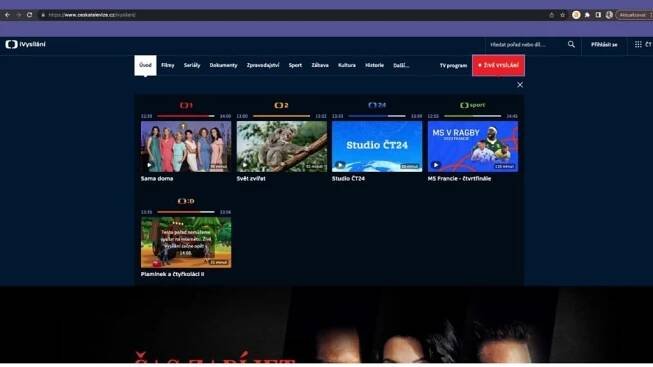Play Studio ČT24 live stream
The height and width of the screenshot is (367, 653).
[377, 146]
